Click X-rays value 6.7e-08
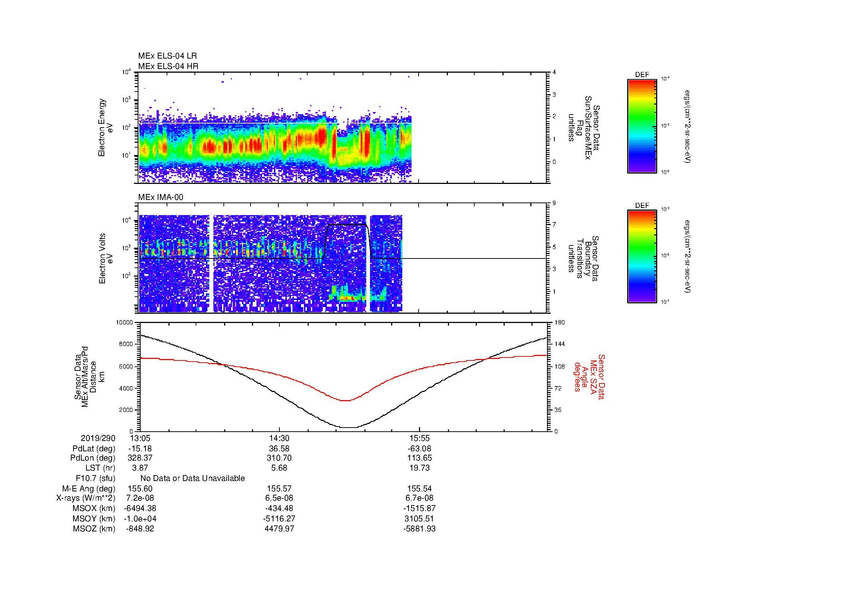This screenshot has height=613, width=868. [419, 498]
